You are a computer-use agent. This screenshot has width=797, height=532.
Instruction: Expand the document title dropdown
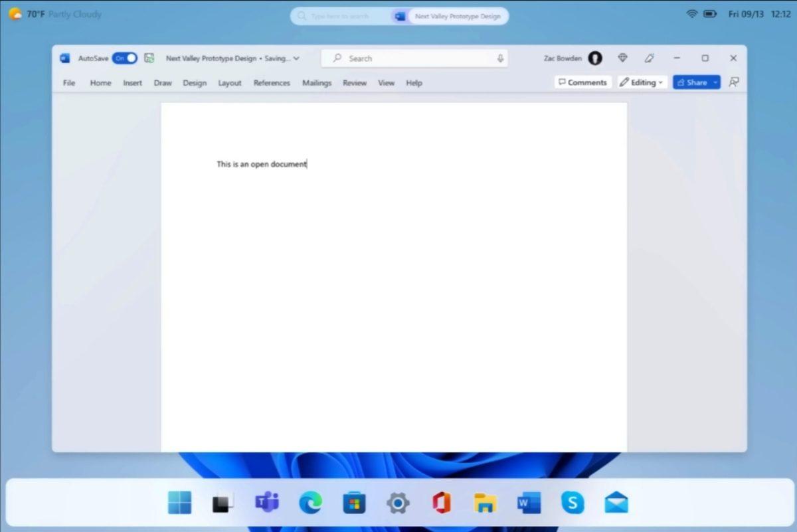coord(295,58)
